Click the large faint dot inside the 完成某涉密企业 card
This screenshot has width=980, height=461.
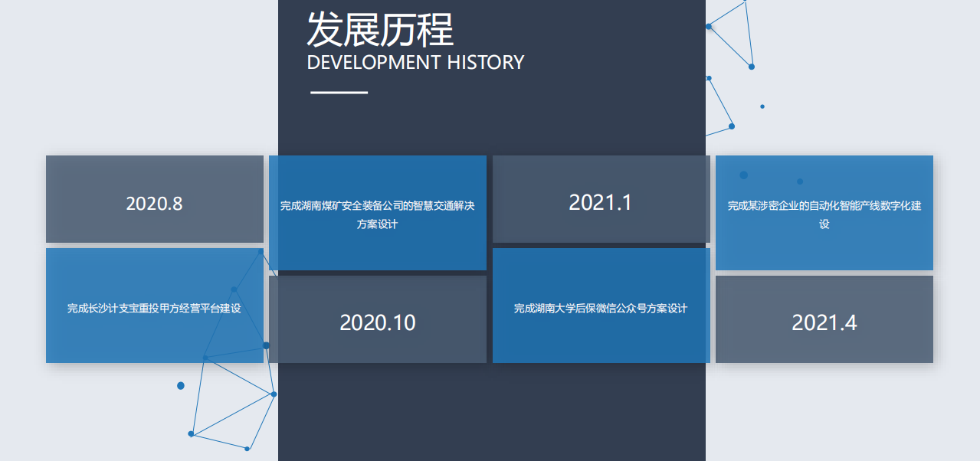[x=743, y=175]
